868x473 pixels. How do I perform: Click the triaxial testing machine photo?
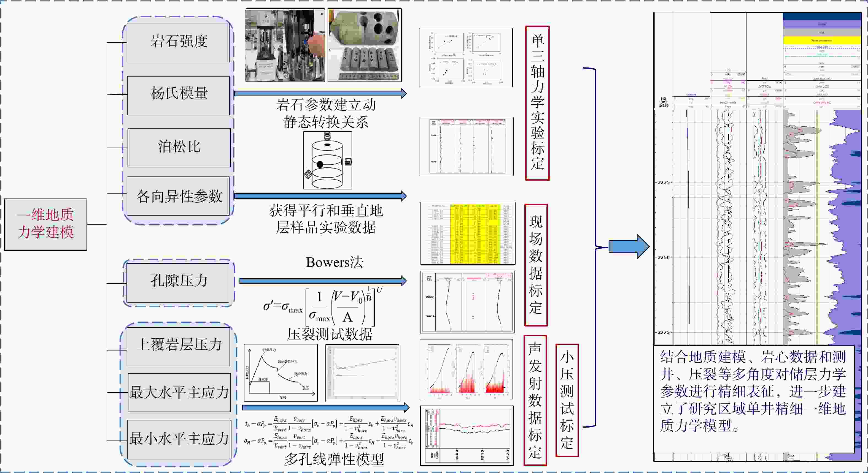[285, 45]
